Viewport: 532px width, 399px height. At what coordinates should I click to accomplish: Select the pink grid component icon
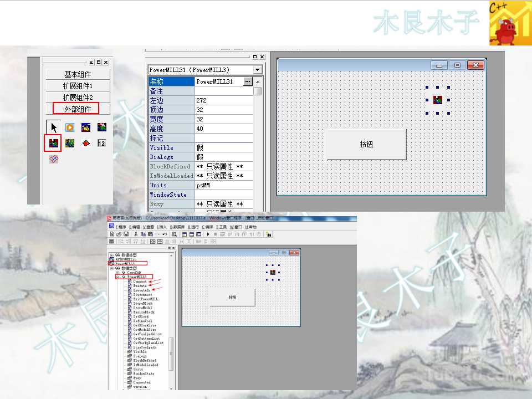pyautogui.click(x=54, y=159)
